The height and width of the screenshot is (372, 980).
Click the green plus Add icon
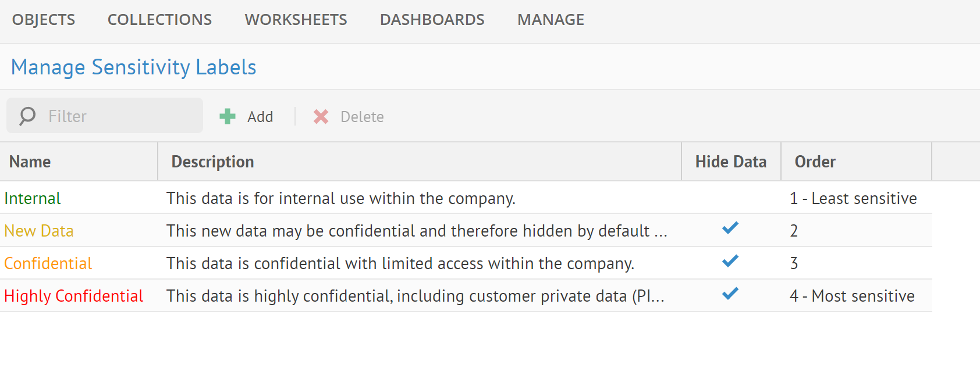click(x=228, y=117)
